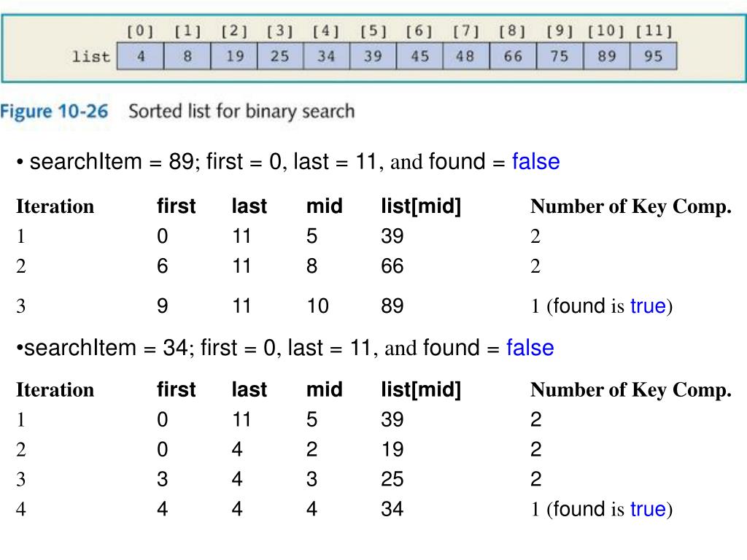Click 'first' header of the searchItem 34 table
This screenshot has height=560, width=747.
tap(177, 389)
